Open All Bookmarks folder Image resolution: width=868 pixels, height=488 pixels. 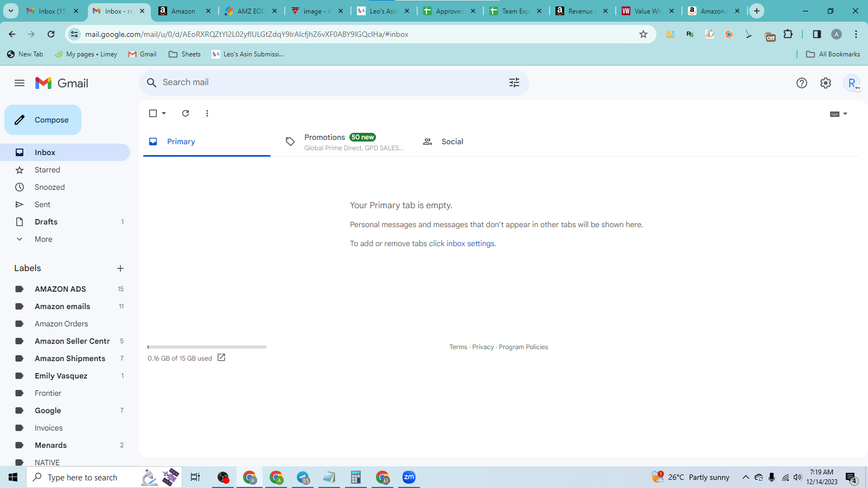coord(833,54)
